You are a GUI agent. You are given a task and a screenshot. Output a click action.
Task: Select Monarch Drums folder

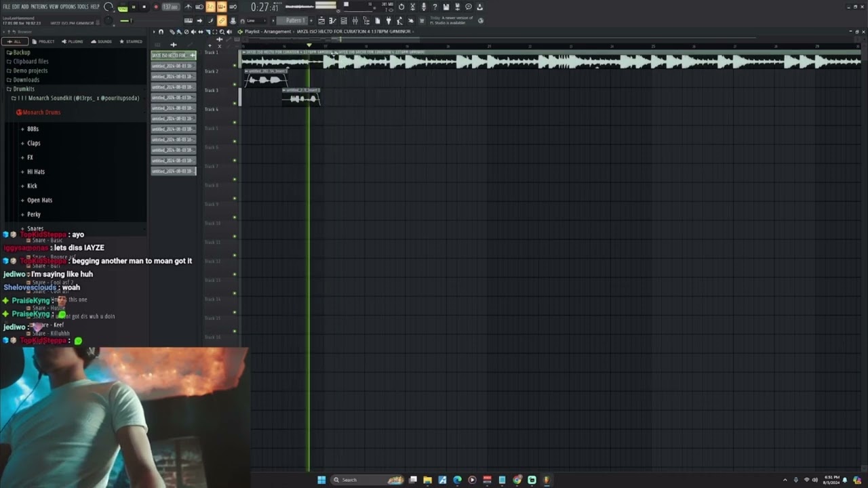coord(38,113)
